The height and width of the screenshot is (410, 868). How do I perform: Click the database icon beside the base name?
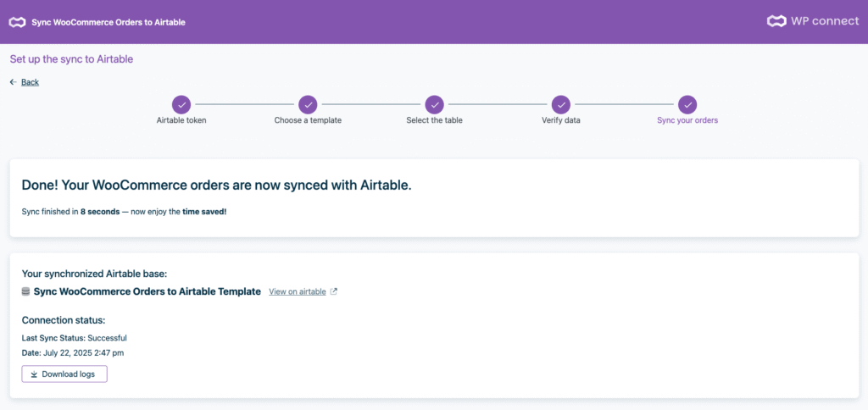(26, 291)
